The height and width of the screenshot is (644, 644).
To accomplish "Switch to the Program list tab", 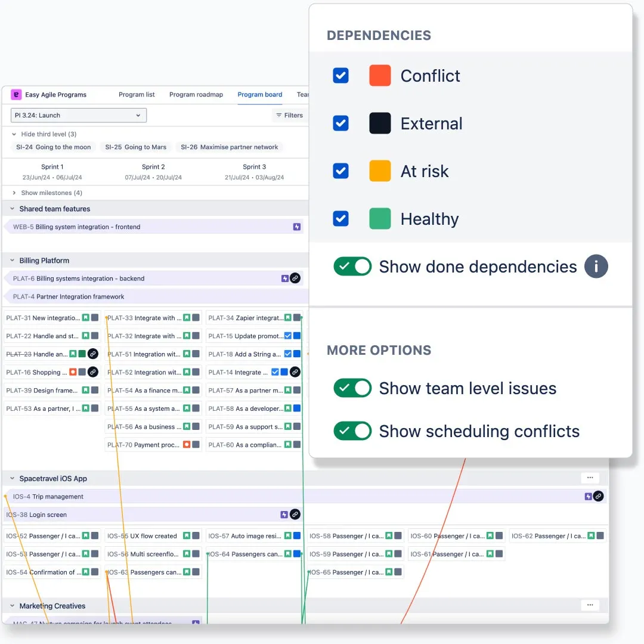I will (137, 94).
